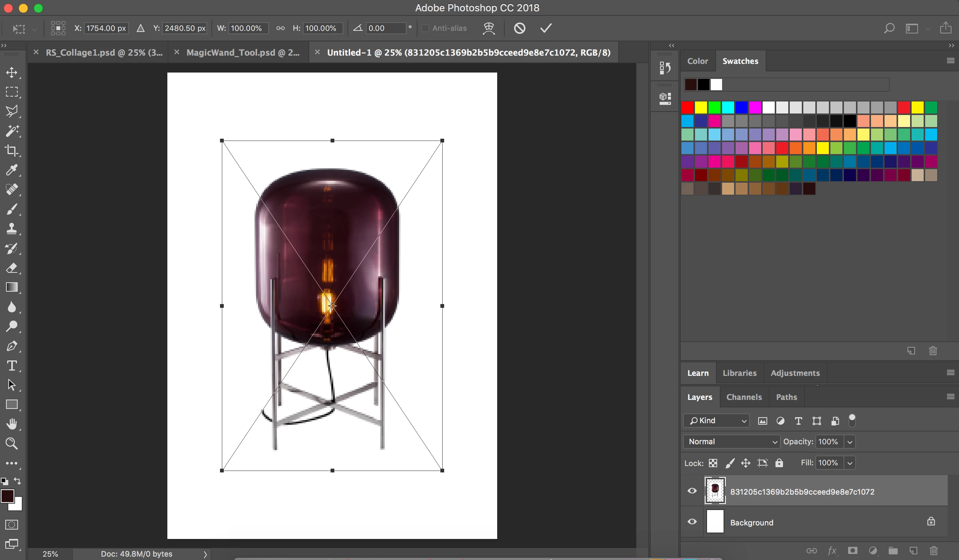Open the Normal blend mode dropdown
Viewport: 959px width, 560px height.
click(x=732, y=442)
